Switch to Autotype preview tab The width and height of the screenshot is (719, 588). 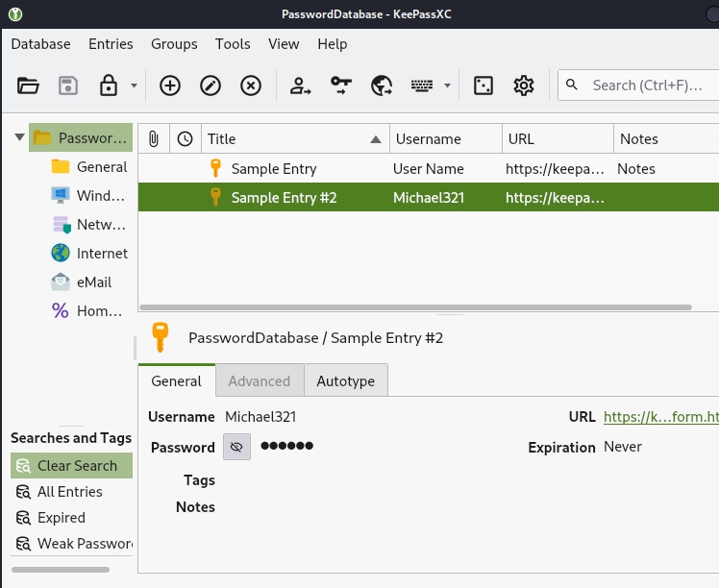(346, 380)
